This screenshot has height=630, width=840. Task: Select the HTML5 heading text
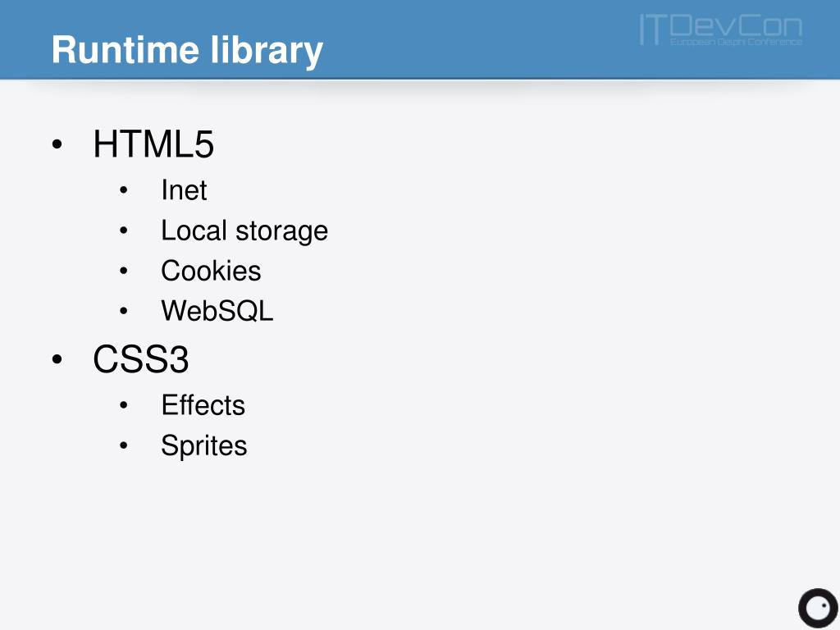pyautogui.click(x=153, y=144)
